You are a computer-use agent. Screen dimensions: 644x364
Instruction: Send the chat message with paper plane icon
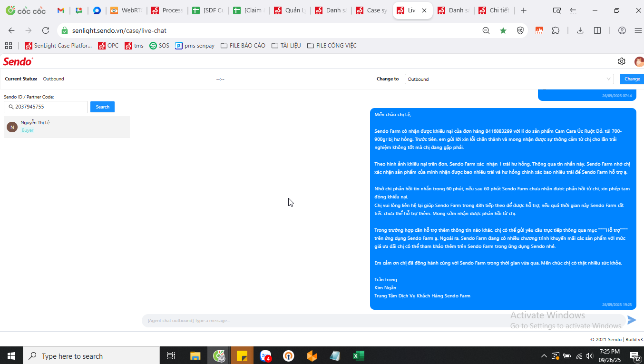632,320
